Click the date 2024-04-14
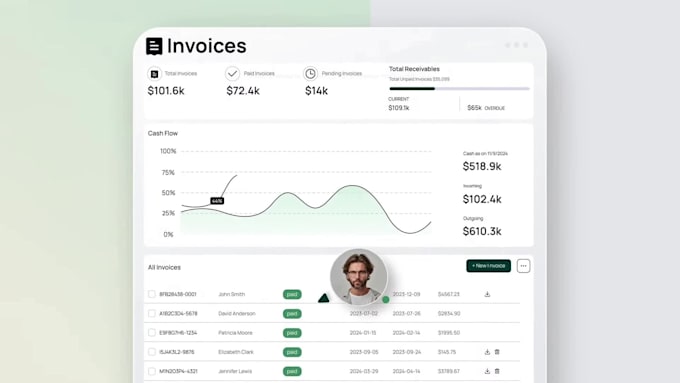This screenshot has width=680, height=383. click(406, 371)
